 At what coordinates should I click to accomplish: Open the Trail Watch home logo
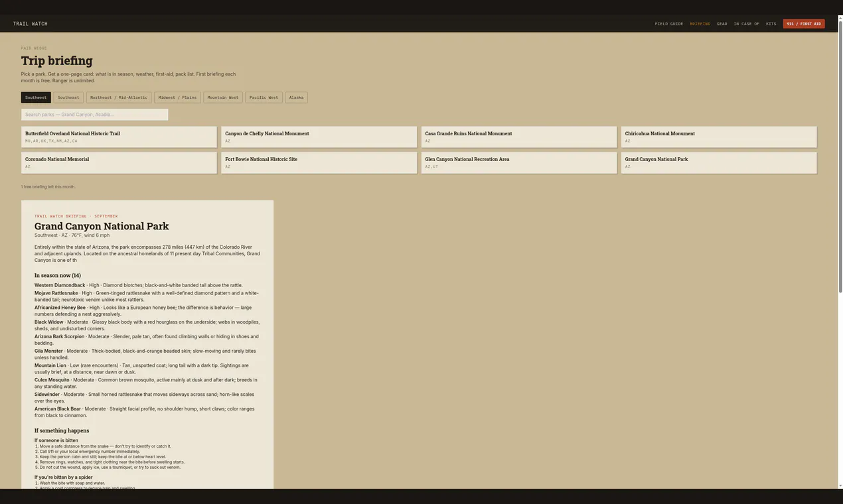pos(31,24)
